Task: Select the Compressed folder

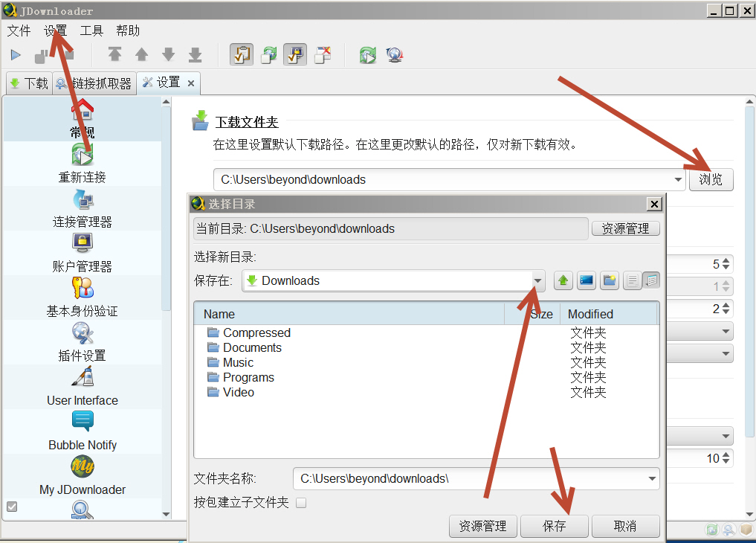Action: tap(256, 332)
